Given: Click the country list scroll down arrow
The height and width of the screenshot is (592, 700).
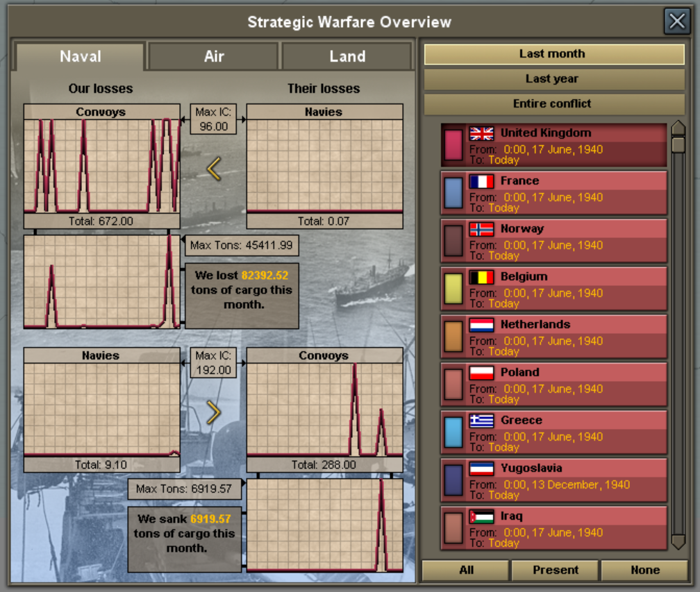Looking at the screenshot, I should coord(678,541).
